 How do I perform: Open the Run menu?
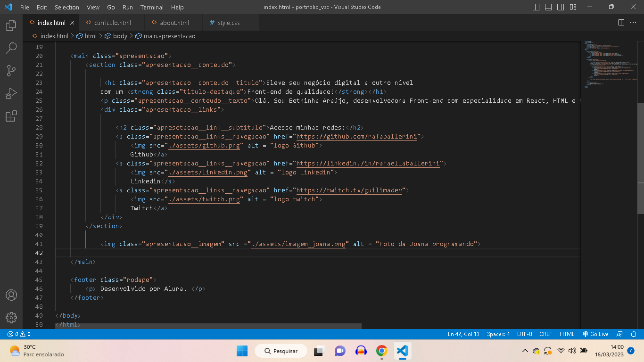coord(127,7)
